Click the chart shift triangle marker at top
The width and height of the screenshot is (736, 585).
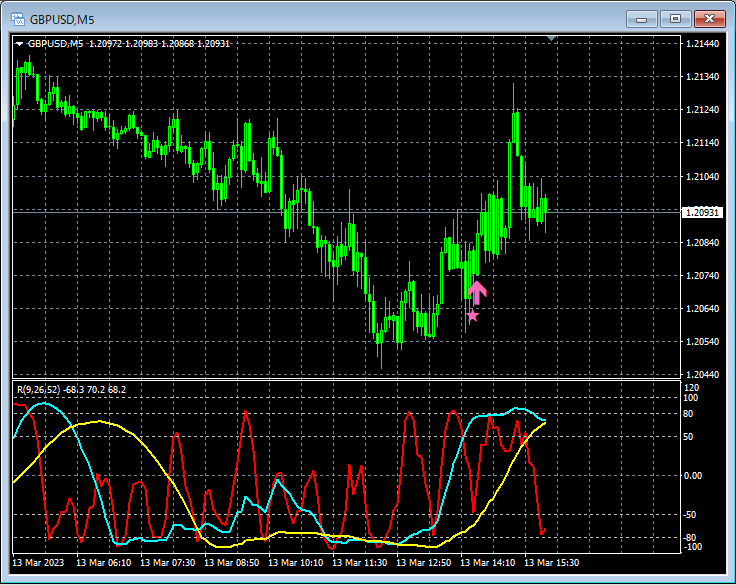[552, 38]
